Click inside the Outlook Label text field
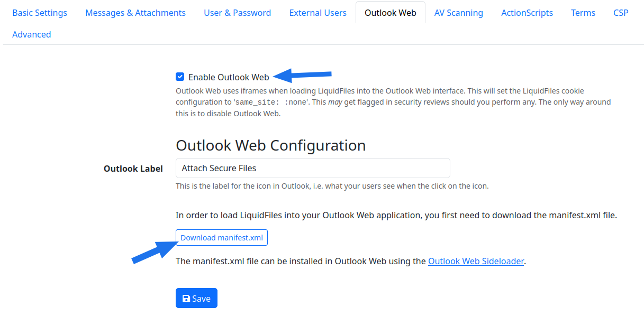Image resolution: width=644 pixels, height=335 pixels. click(312, 168)
